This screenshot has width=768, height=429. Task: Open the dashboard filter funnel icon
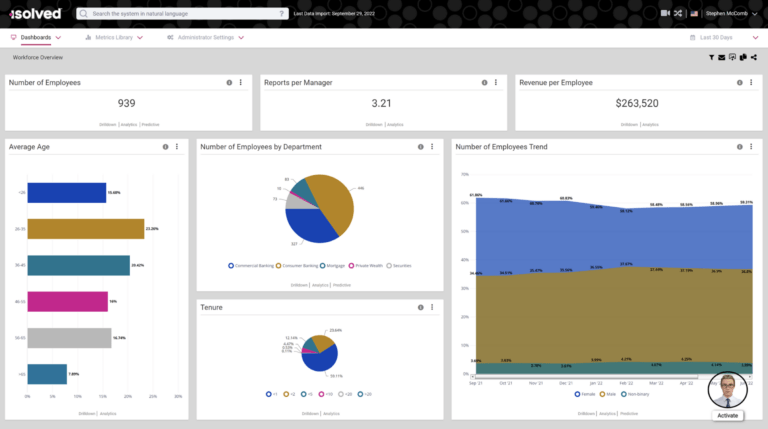711,58
